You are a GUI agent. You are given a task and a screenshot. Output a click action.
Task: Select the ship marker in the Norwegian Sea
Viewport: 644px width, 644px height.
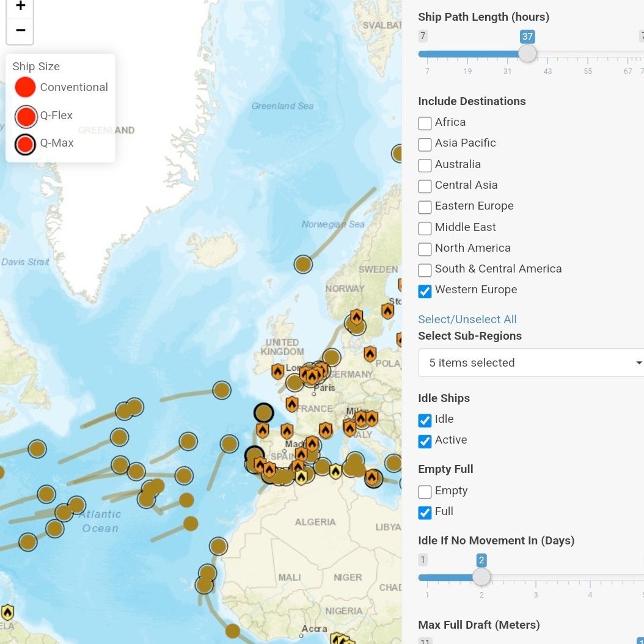[303, 264]
